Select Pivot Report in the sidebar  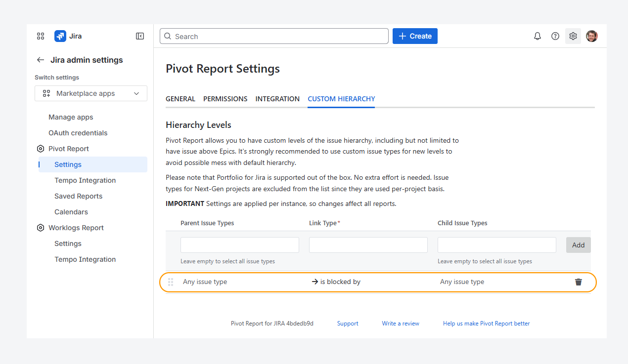click(69, 149)
